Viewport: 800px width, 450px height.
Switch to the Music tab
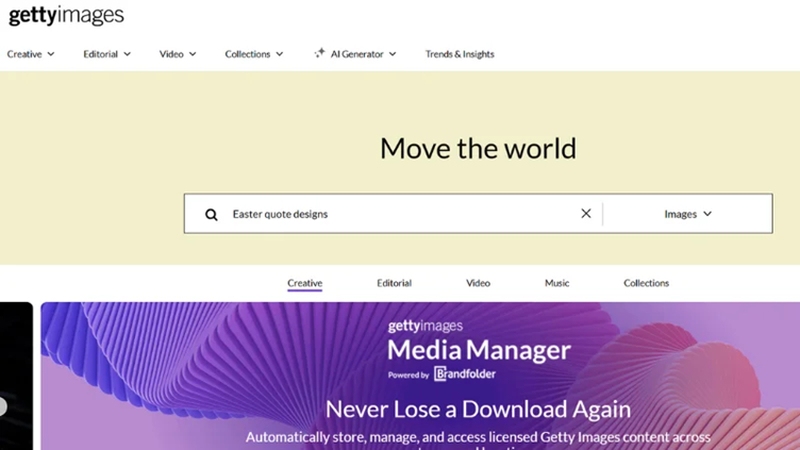click(x=557, y=283)
